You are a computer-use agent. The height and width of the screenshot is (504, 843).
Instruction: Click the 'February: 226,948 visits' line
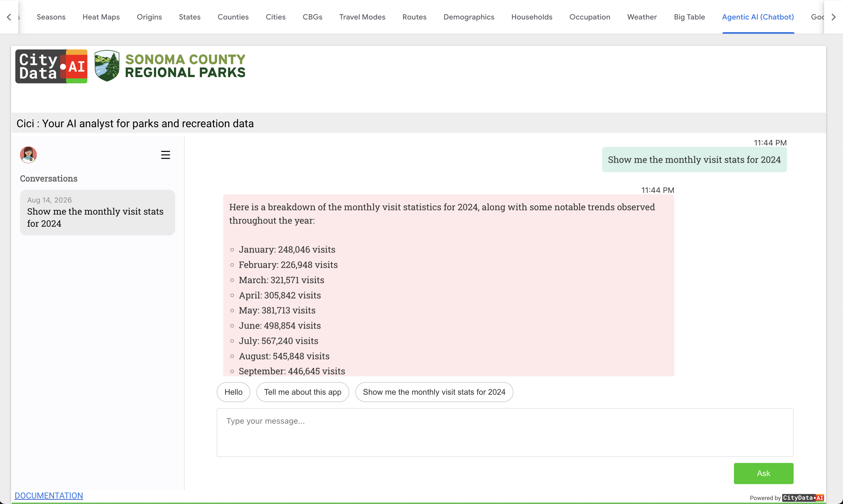(x=288, y=265)
